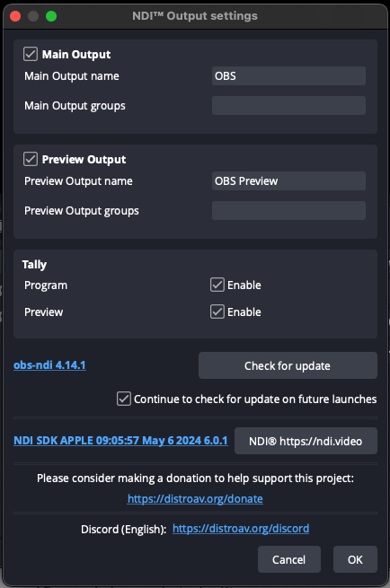Click the NDI Output settings title bar
Viewport: 390px width, 588px height.
(195, 16)
